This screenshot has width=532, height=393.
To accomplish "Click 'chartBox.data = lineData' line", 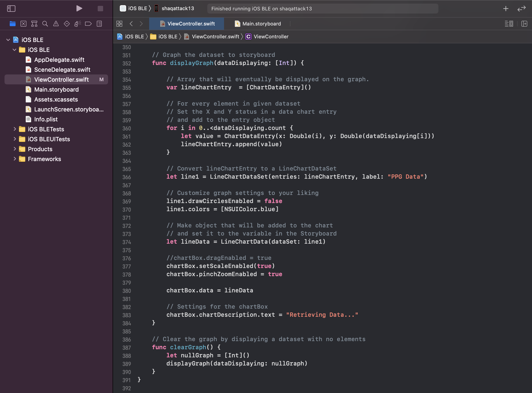I will 210,291.
